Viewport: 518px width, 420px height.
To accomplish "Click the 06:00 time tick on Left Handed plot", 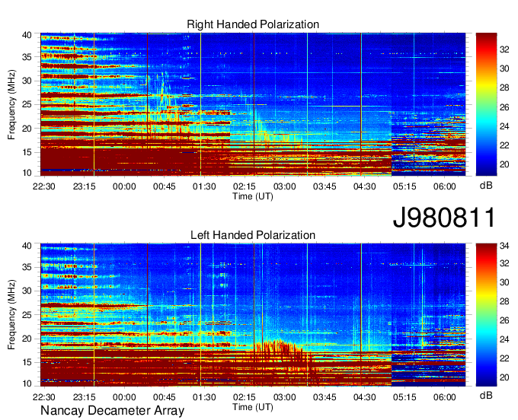I will click(x=445, y=397).
